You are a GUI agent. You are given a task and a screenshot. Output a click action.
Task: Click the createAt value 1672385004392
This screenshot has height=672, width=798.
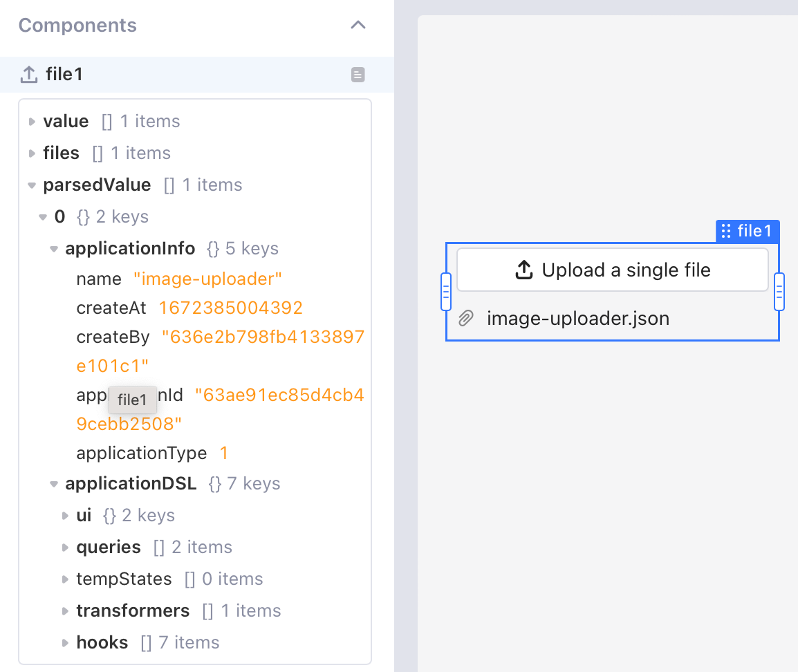[231, 308]
